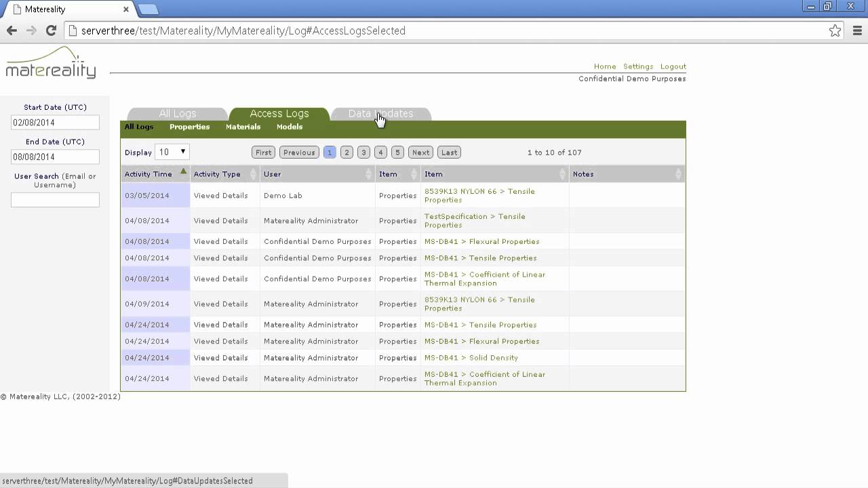Jump to page 4
Viewport: 868px width, 488px height.
pyautogui.click(x=380, y=152)
